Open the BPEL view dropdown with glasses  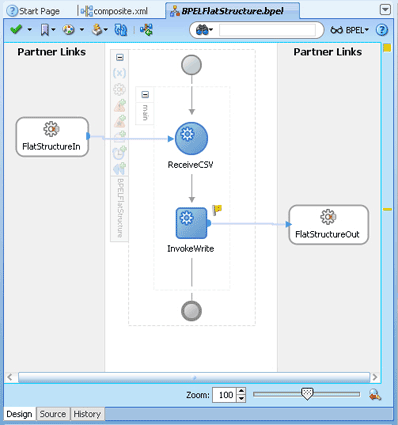click(350, 30)
